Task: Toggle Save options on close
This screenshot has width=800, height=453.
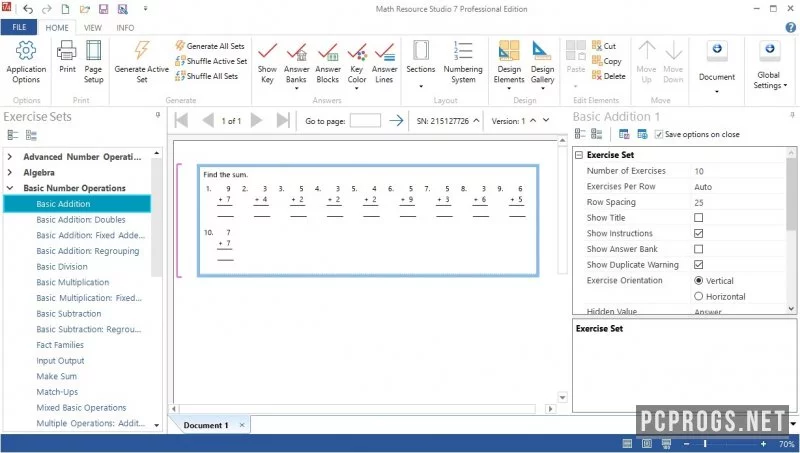Action: point(659,134)
